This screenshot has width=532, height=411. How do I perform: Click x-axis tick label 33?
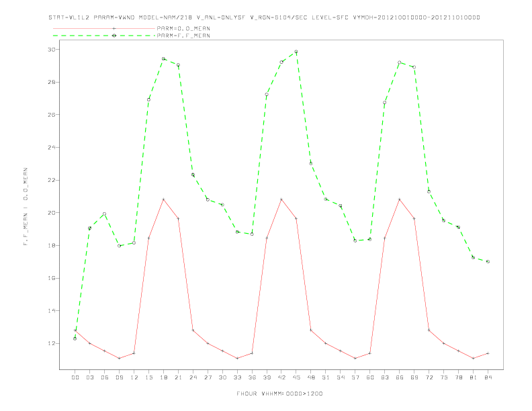click(x=237, y=377)
